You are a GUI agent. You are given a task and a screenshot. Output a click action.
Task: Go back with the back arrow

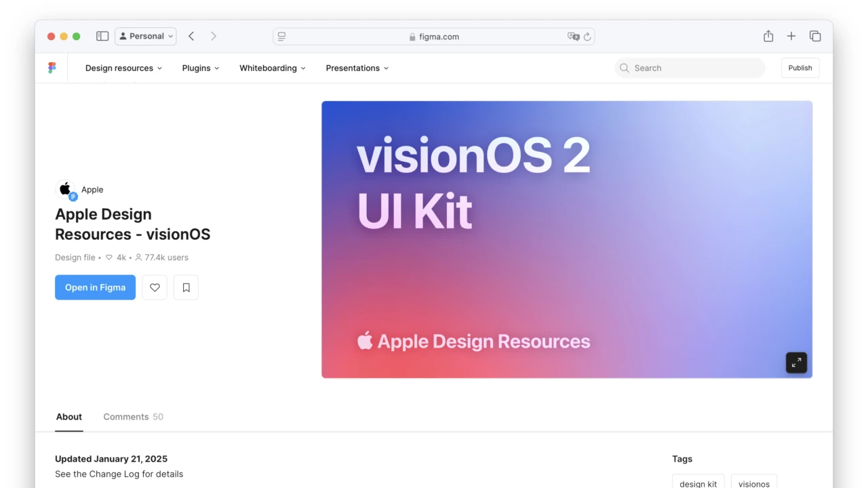pyautogui.click(x=191, y=36)
